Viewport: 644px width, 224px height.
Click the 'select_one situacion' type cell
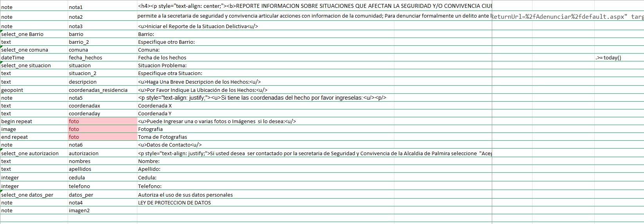(34, 65)
